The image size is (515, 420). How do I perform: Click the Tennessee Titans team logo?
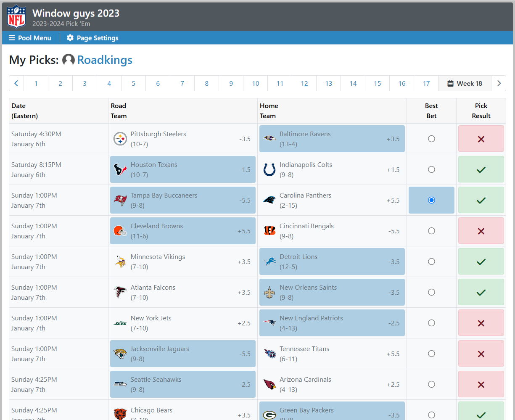coord(269,354)
